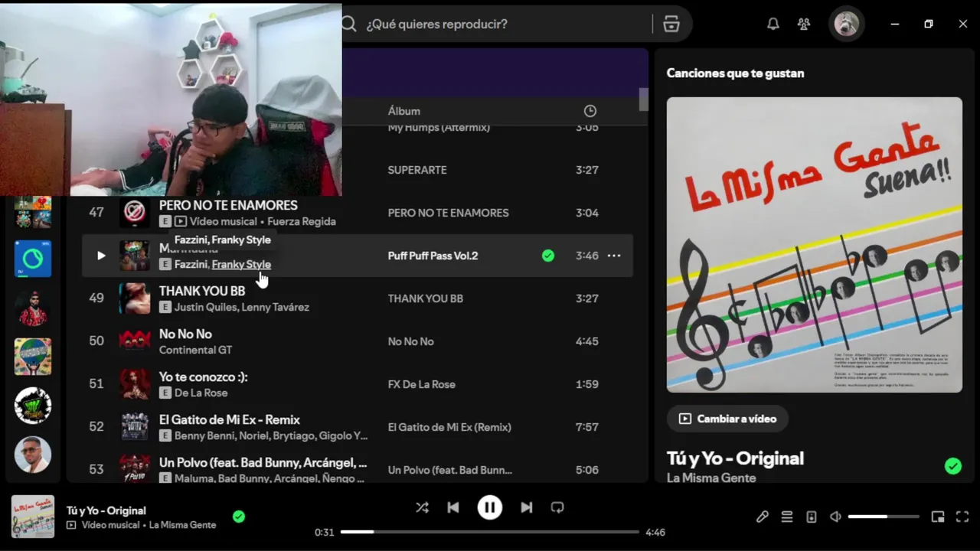Mute the volume speaker icon
The image size is (980, 551).
pyautogui.click(x=835, y=517)
